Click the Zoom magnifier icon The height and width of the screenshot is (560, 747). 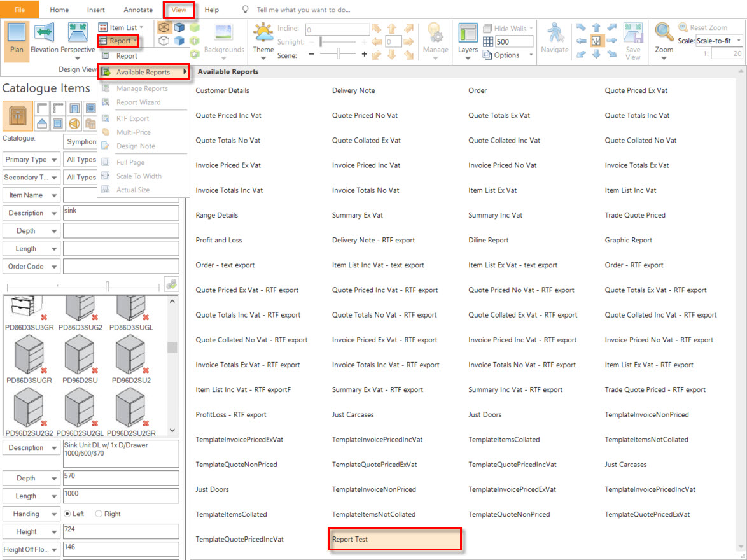[x=663, y=32]
